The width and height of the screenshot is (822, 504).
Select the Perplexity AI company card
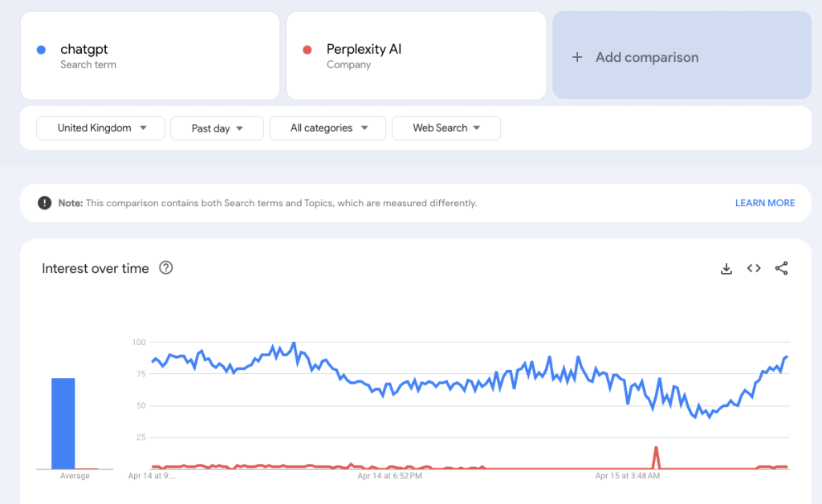[x=416, y=55]
